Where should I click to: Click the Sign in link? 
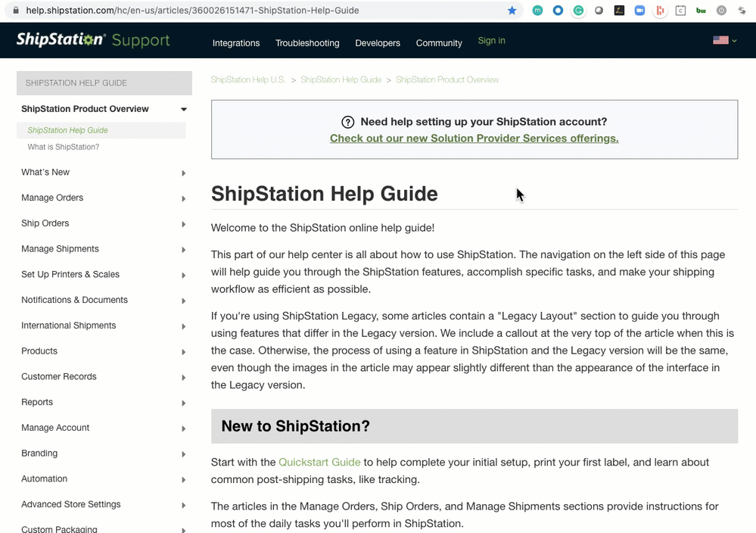coord(491,41)
